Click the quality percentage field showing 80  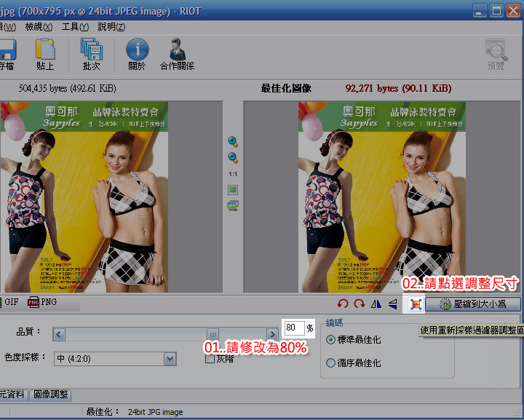pos(295,328)
